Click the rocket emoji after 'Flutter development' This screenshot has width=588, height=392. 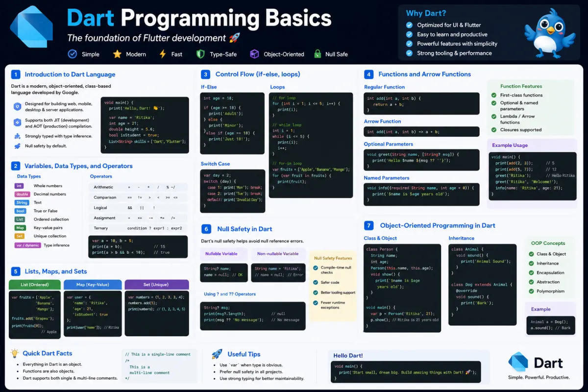click(x=234, y=38)
